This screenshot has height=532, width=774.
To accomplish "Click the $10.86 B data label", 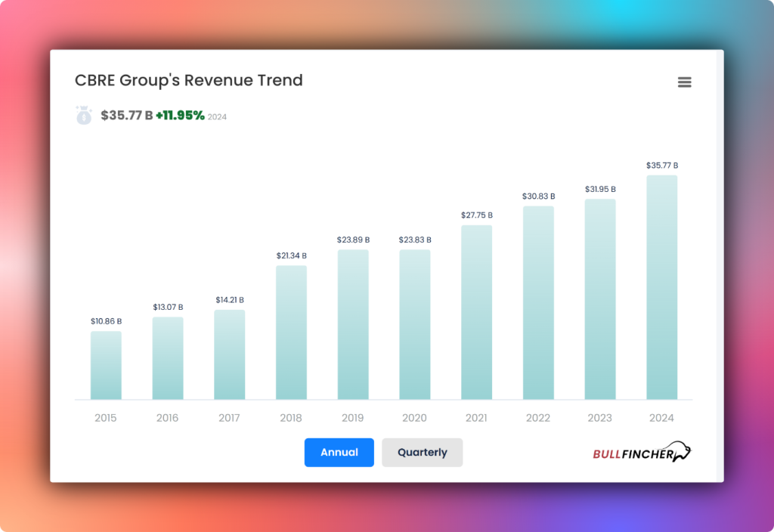I will pyautogui.click(x=106, y=321).
